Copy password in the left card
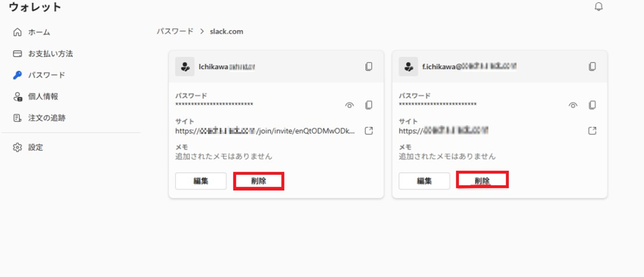Screen dimensions: 644x277 coord(369,105)
